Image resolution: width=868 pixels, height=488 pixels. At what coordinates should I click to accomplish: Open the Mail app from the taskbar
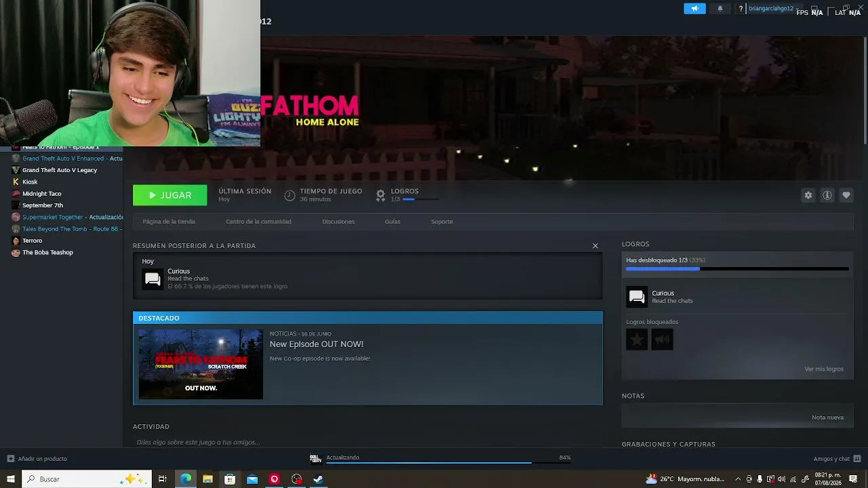(x=252, y=479)
